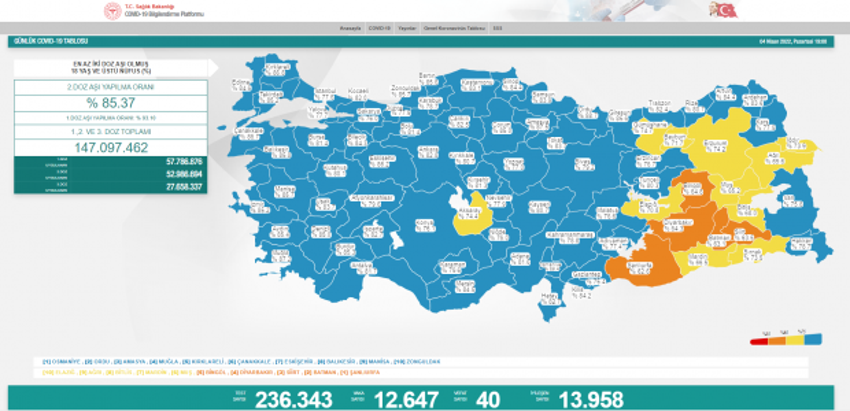Click the 40 deaths count value
The height and width of the screenshot is (411, 850).
pyautogui.click(x=488, y=400)
